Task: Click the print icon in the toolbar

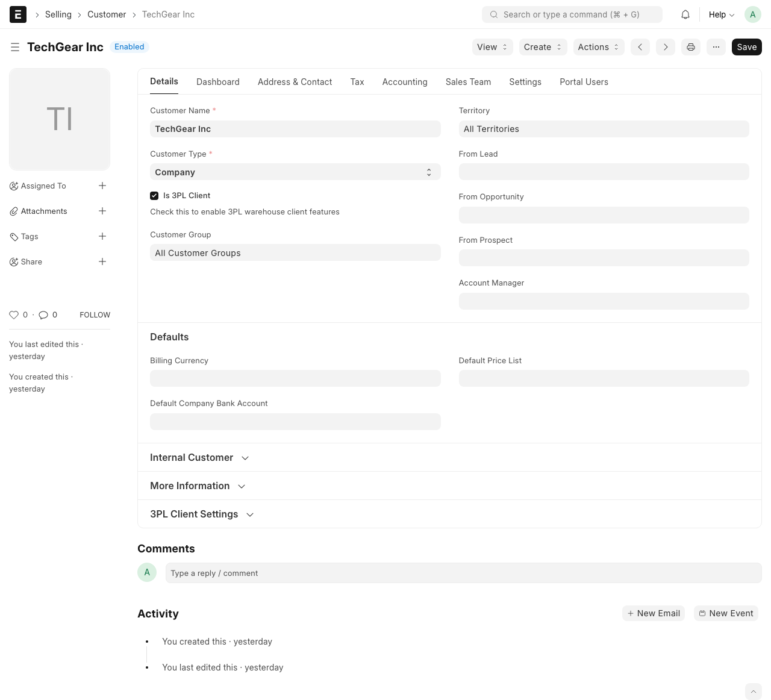Action: pyautogui.click(x=690, y=46)
